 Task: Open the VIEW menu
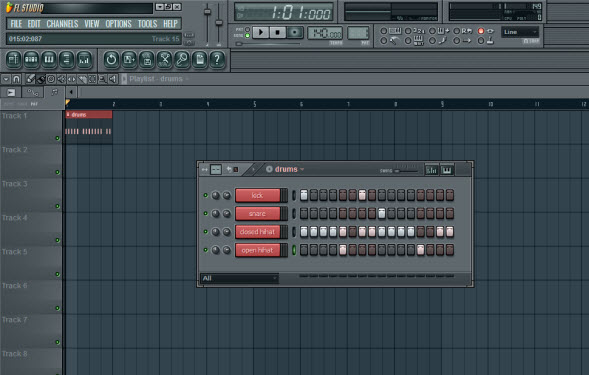pos(92,24)
